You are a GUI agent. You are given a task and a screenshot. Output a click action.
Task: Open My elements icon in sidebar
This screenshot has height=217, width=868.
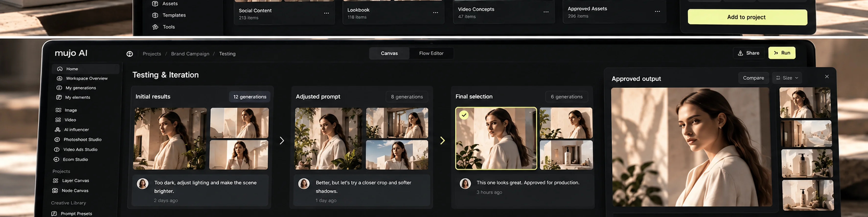click(59, 97)
